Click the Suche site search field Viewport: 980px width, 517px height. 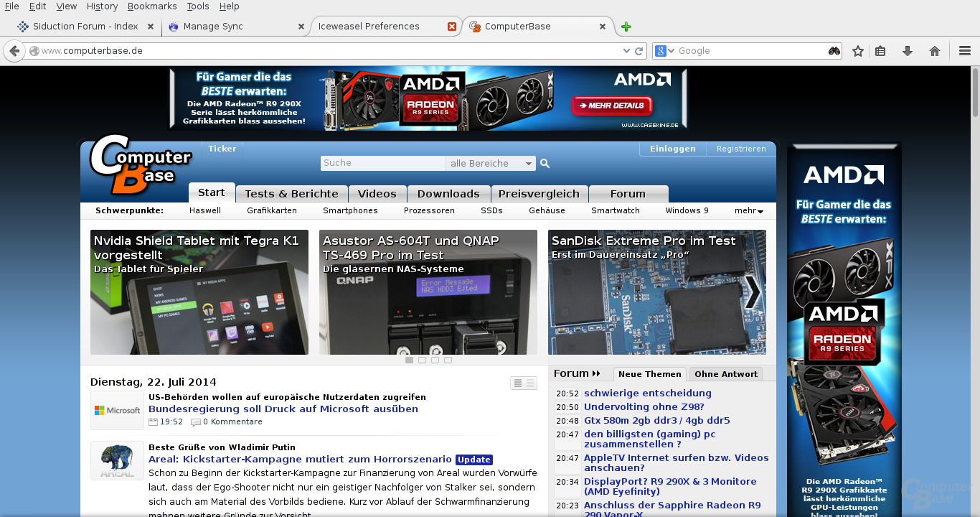(383, 164)
